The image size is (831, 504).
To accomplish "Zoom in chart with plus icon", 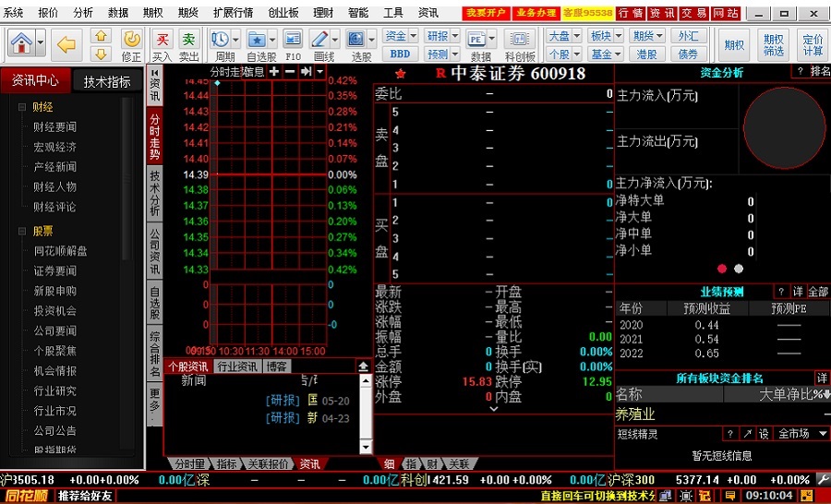I will coord(274,72).
